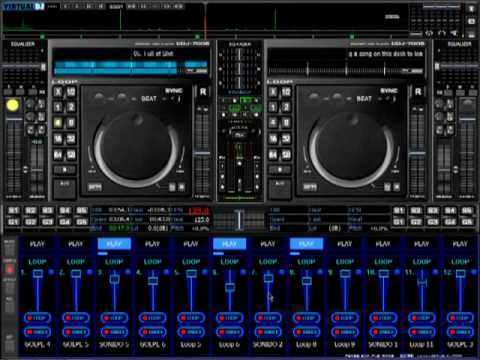Image resolution: width=480 pixels, height=360 pixels.
Task: Click the S5 button on the left deck
Action: pyautogui.click(x=82, y=210)
